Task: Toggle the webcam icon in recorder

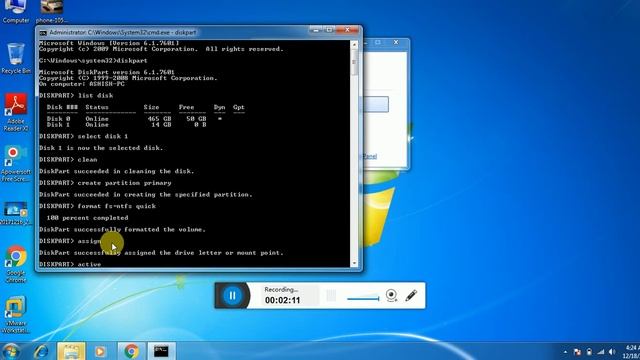Action: 391,295
